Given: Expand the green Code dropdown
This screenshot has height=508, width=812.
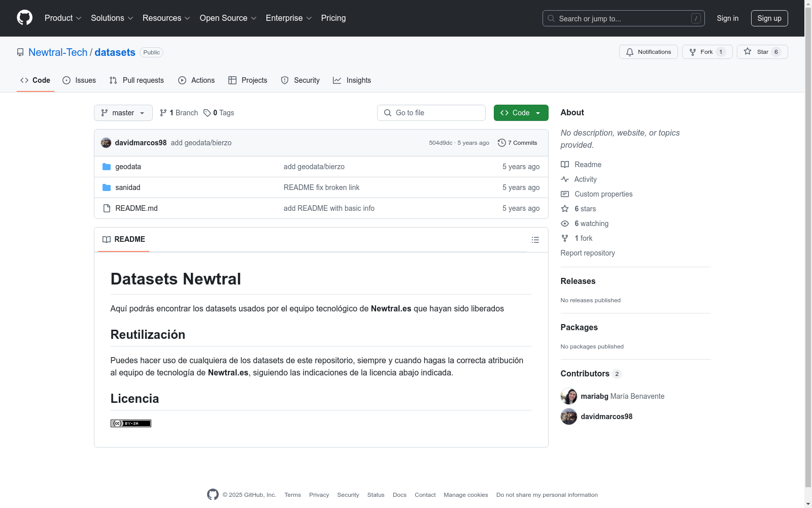Looking at the screenshot, I should tap(521, 113).
